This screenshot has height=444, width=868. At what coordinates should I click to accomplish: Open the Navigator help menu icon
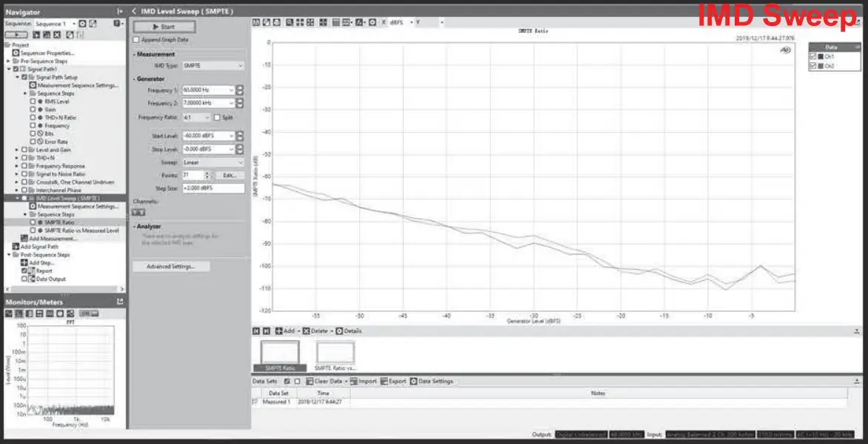117,24
